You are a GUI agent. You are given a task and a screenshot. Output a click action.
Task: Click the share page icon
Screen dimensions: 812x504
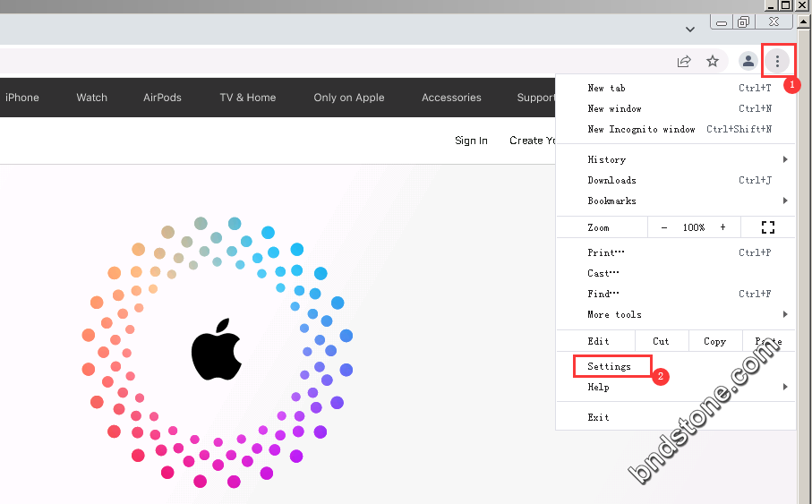click(x=684, y=61)
